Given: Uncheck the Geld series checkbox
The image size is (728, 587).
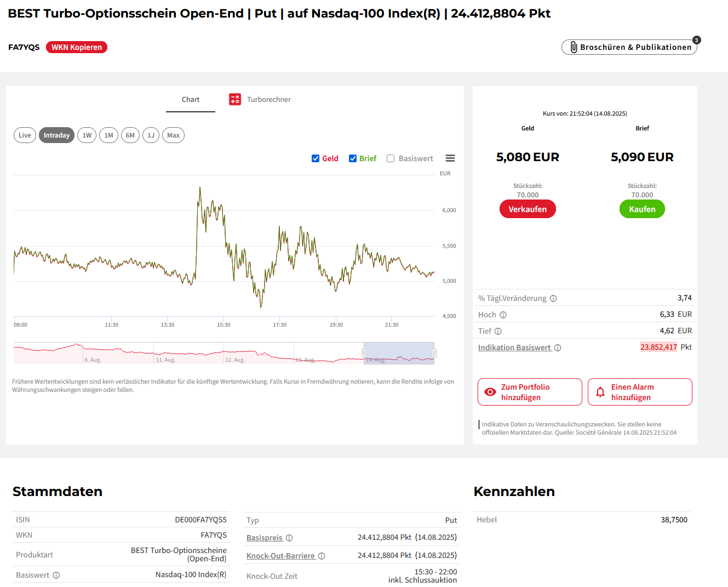Looking at the screenshot, I should click(x=316, y=158).
